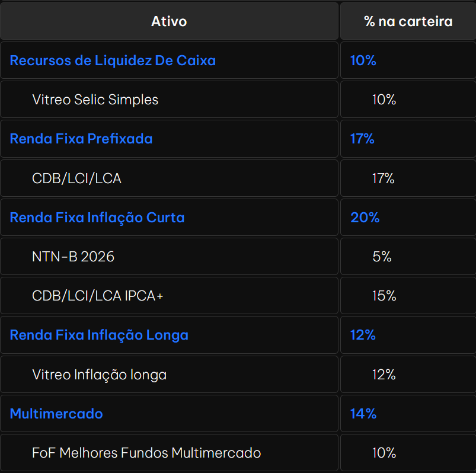
Task: Click the Ativo column header
Action: click(x=169, y=21)
